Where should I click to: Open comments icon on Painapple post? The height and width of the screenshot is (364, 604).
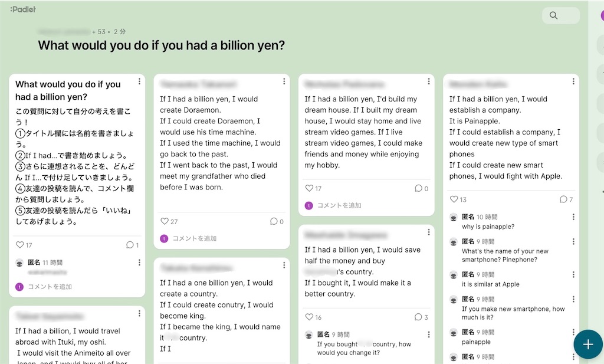coord(563,200)
